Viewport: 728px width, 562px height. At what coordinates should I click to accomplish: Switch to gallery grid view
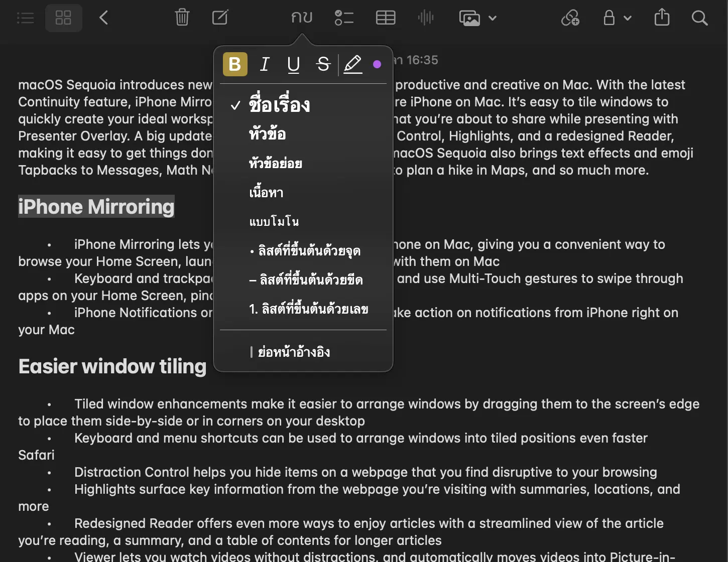point(63,18)
